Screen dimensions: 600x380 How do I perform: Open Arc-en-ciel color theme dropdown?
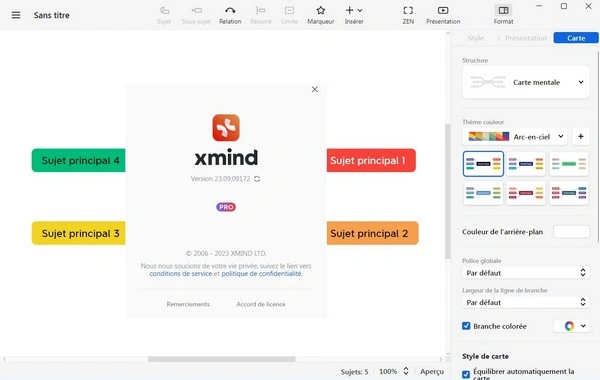[x=515, y=137]
